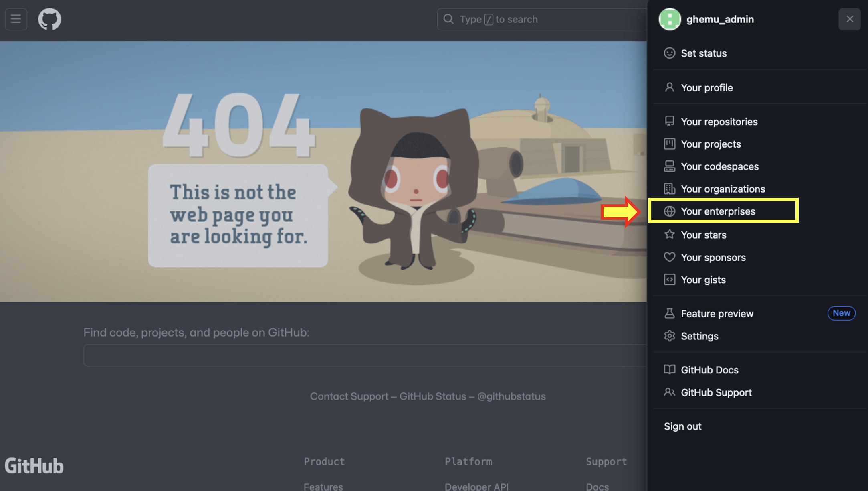Screen dimensions: 868x491
Task: Click the search magnifier icon
Action: (x=448, y=19)
